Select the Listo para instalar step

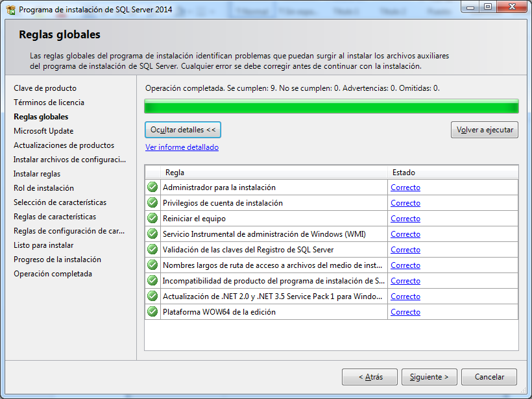click(x=43, y=245)
